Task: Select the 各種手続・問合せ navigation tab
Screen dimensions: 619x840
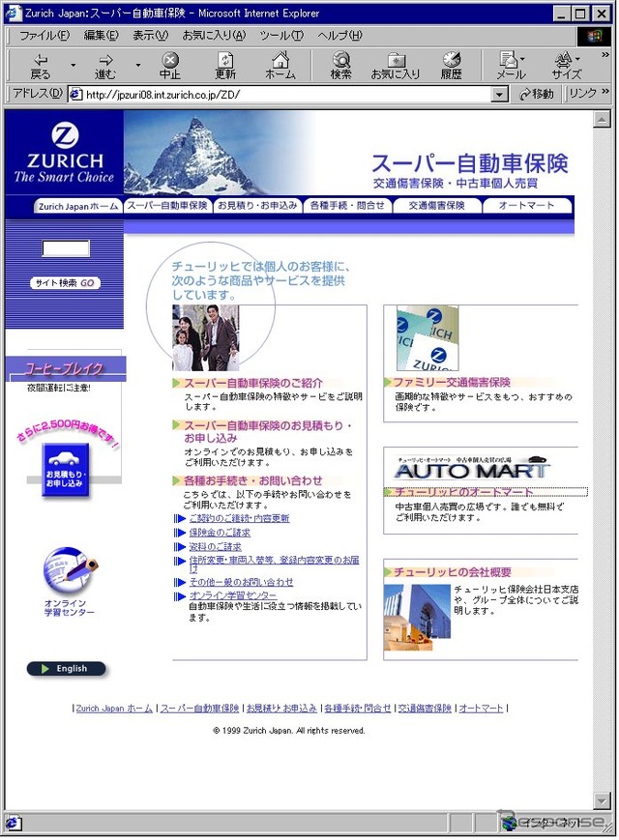Action: pyautogui.click(x=347, y=206)
